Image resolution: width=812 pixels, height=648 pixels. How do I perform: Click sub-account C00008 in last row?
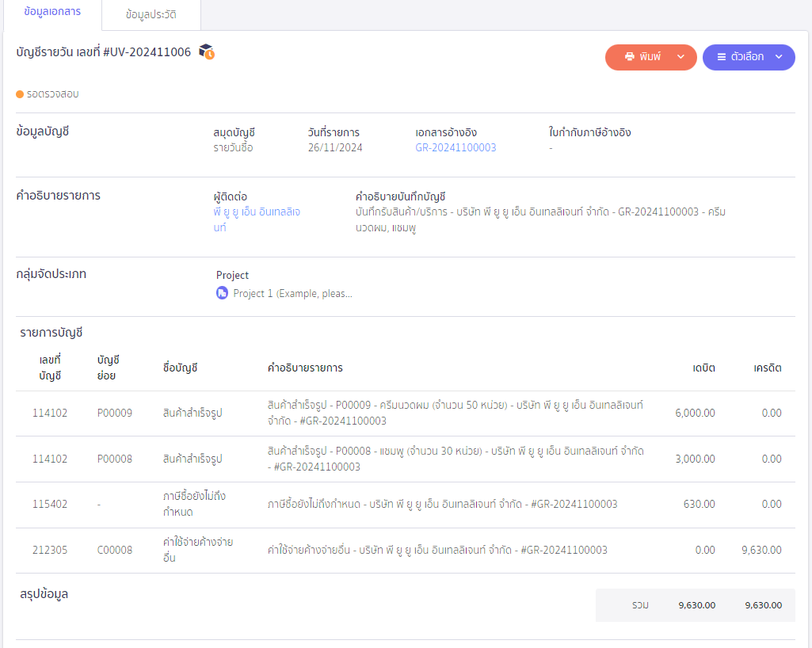coord(115,550)
